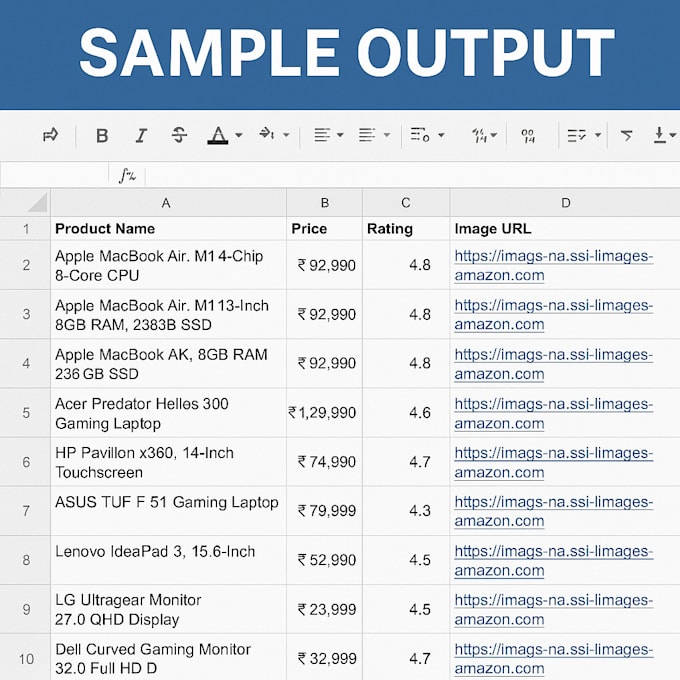Open image URL link in row 9

pos(554,609)
